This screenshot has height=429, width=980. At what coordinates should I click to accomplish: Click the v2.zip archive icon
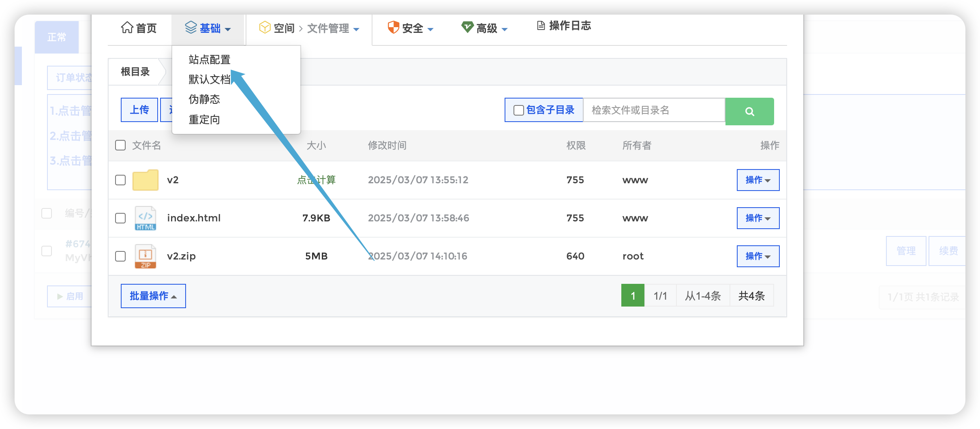pyautogui.click(x=146, y=256)
